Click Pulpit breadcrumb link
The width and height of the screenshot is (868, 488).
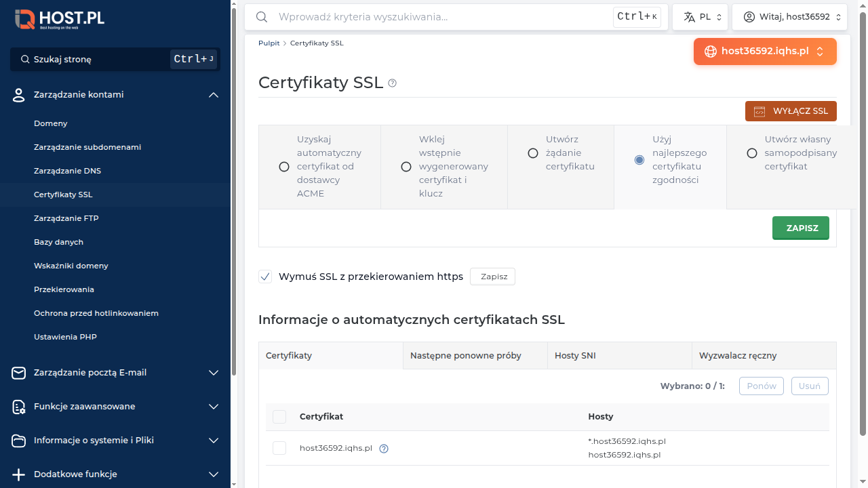pos(269,43)
